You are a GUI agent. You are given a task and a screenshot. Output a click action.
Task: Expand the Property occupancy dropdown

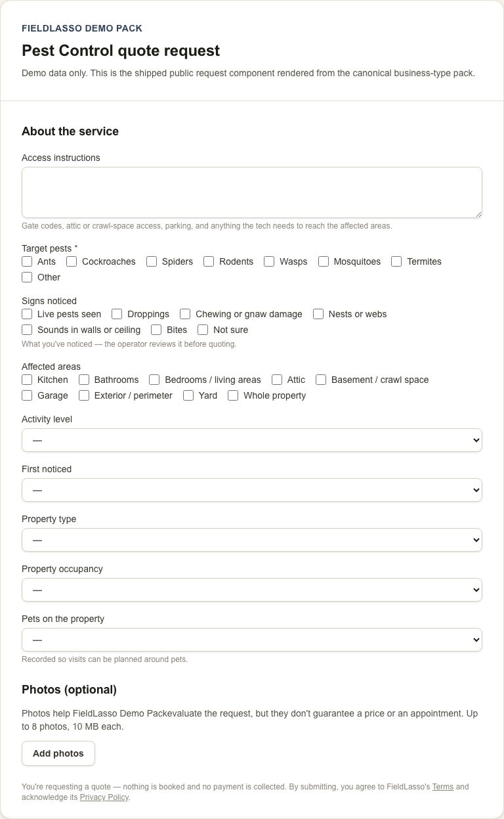point(252,590)
